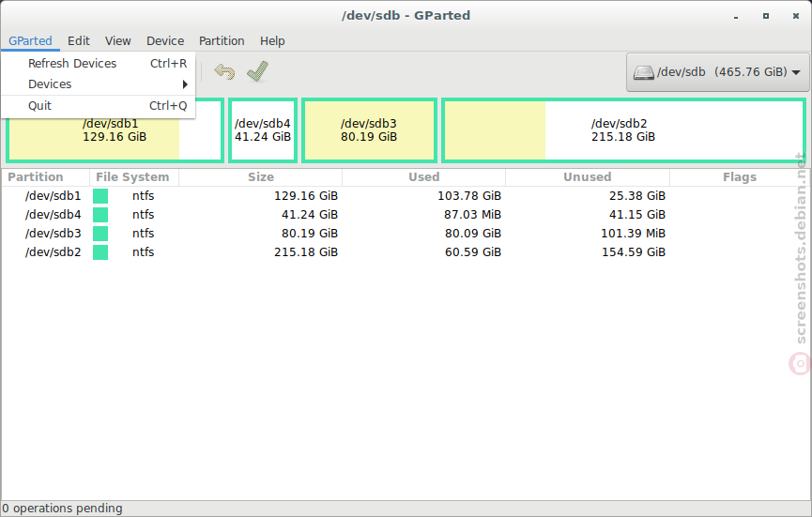Click the hard disk icon in device selector
812x517 pixels.
coord(644,72)
